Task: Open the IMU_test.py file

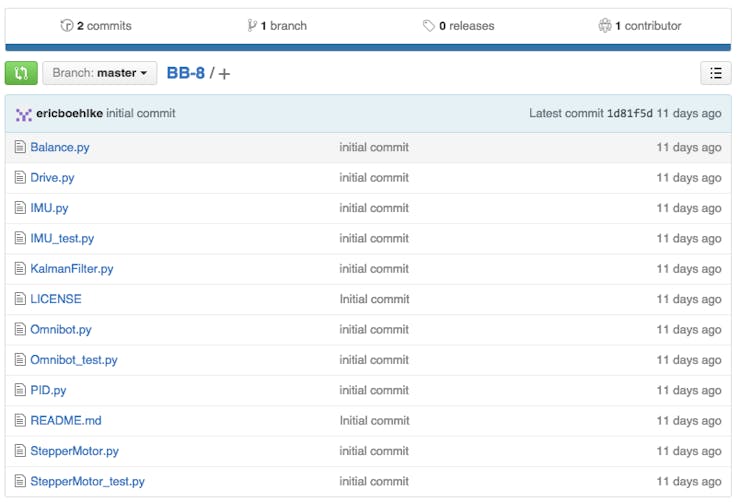Action: 62,238
